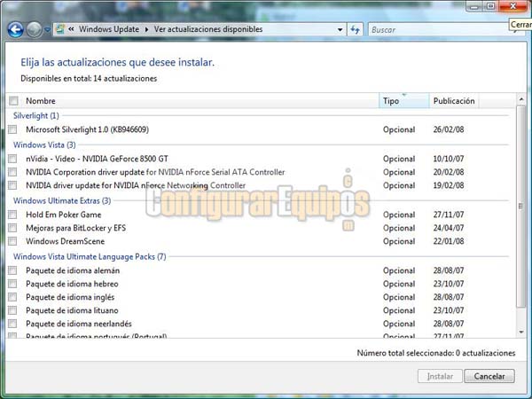Collapse the Silverlight (1) group
Viewport: 532px width, 399px height.
tap(36, 115)
